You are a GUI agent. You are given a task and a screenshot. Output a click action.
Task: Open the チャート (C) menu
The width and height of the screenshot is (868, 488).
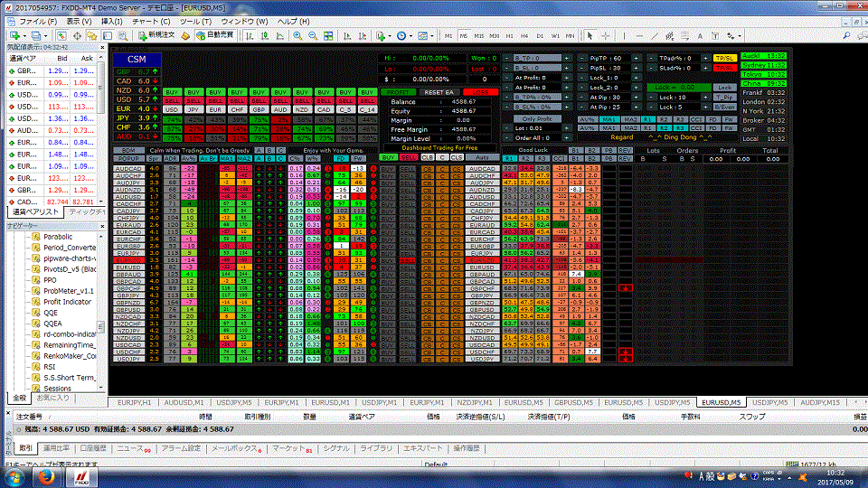pyautogui.click(x=151, y=21)
